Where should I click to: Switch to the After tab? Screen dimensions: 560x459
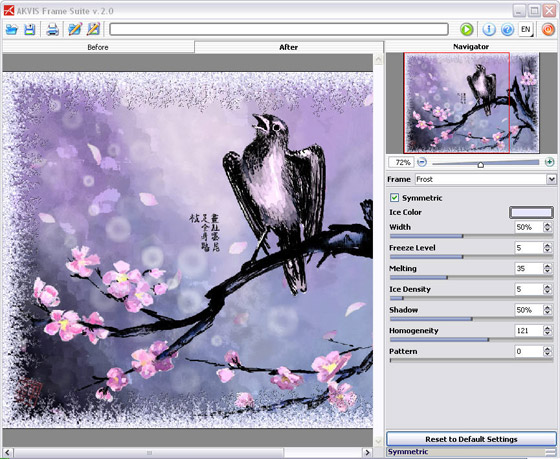coord(289,47)
